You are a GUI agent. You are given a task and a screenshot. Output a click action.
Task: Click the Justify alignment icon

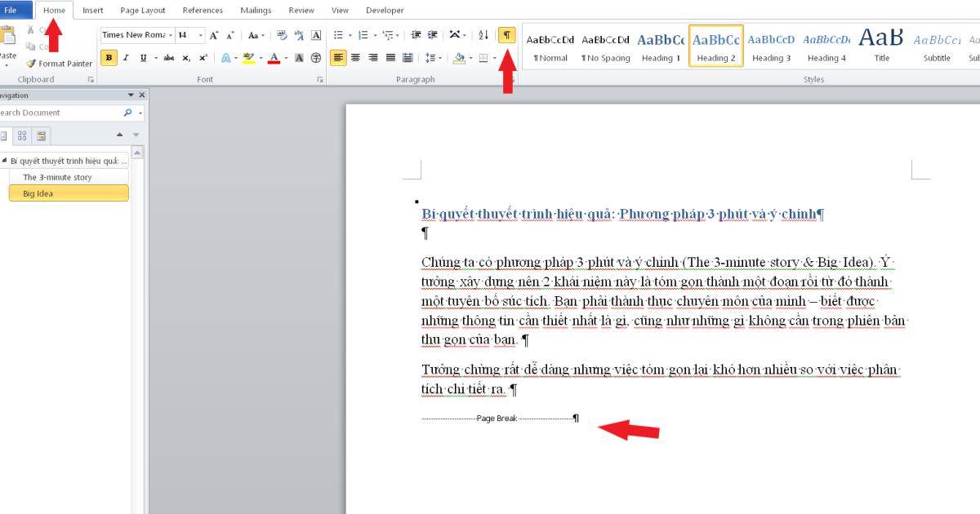pyautogui.click(x=390, y=58)
